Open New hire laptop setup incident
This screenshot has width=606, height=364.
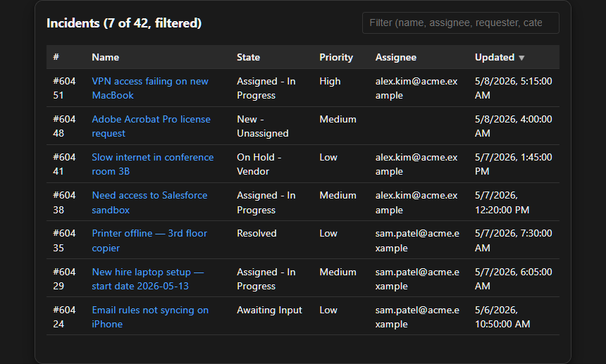(x=148, y=279)
